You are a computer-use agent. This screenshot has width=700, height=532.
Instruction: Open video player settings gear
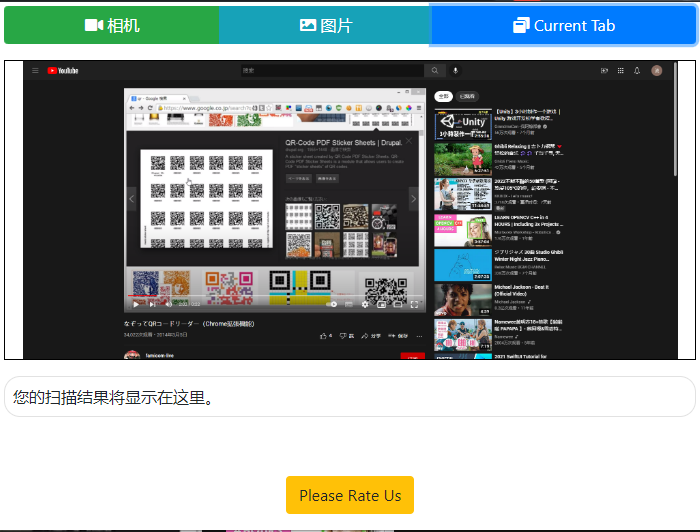tap(365, 304)
